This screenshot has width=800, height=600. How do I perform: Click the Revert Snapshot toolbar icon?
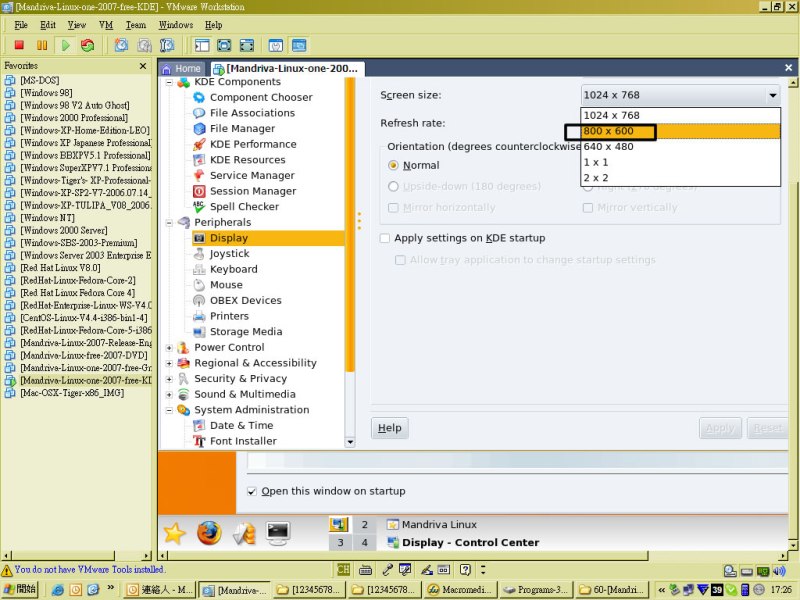pyautogui.click(x=144, y=45)
